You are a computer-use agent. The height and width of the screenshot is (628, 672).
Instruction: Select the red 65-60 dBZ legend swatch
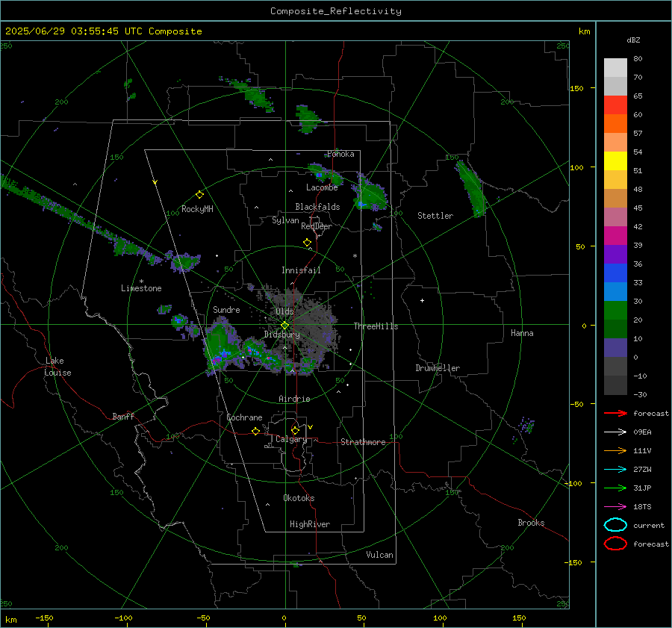coord(615,105)
